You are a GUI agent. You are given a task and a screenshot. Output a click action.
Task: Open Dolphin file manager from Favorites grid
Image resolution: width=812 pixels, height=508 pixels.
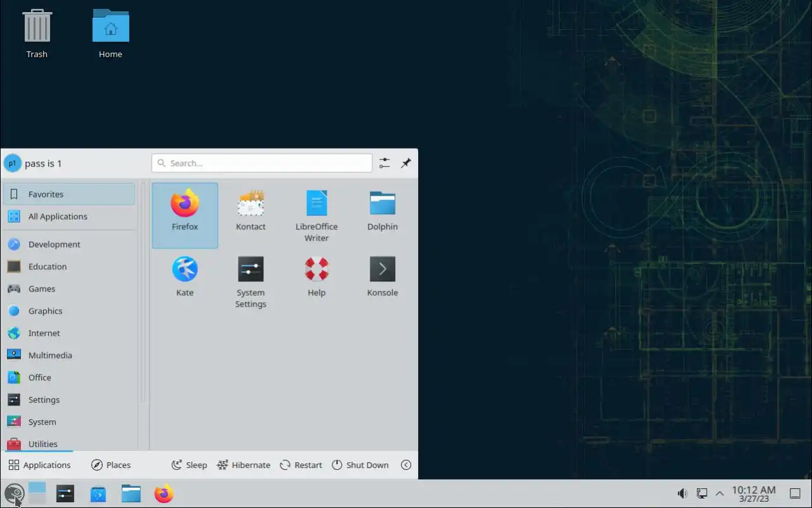(383, 215)
